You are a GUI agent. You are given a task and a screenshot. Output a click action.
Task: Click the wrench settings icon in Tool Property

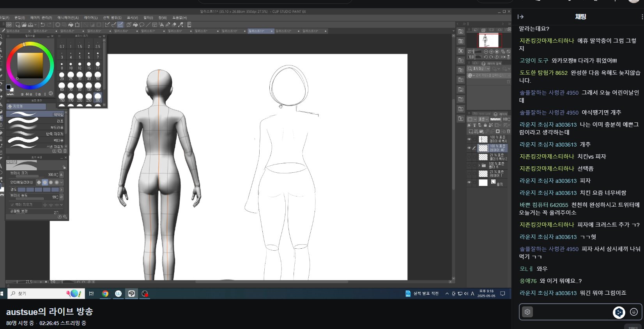(65, 217)
